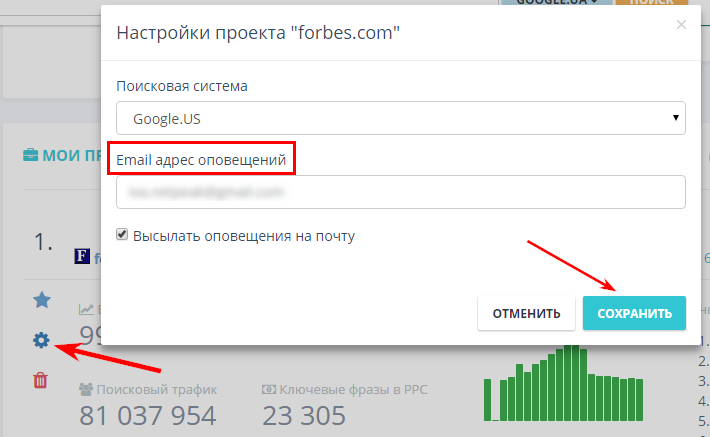The width and height of the screenshot is (710, 437).
Task: Click the money icon beside Ключевые фразы в PPC
Action: pyautogui.click(x=269, y=389)
